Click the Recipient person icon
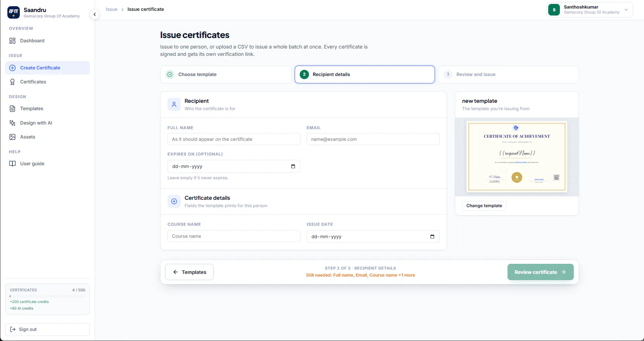 click(x=174, y=104)
